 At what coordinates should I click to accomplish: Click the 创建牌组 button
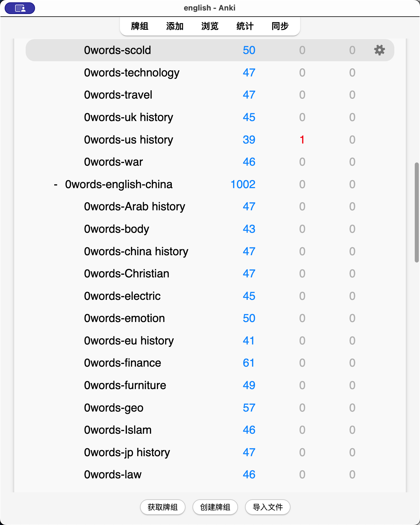pyautogui.click(x=215, y=507)
